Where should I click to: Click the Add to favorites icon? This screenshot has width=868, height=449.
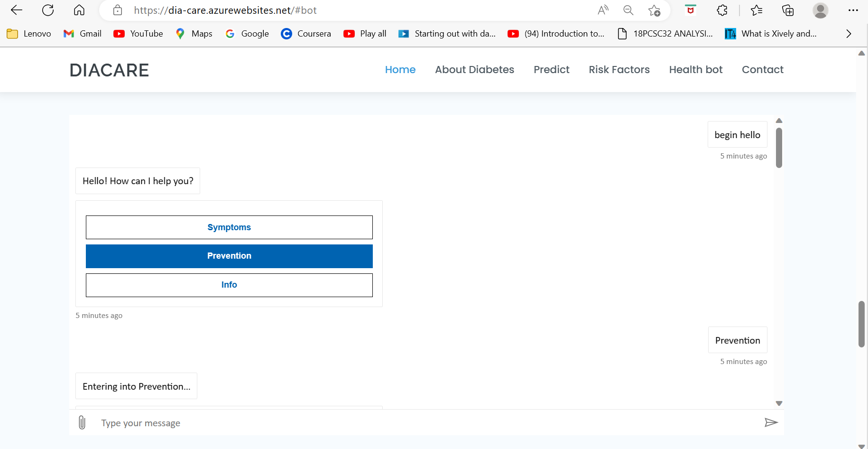tap(655, 10)
